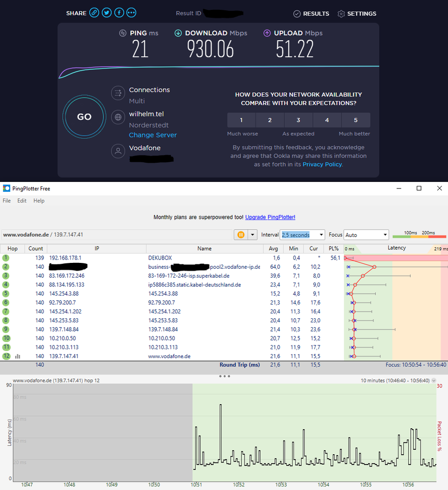The height and width of the screenshot is (490, 448).
Task: Copy the Speedtest share link icon
Action: pos(94,13)
